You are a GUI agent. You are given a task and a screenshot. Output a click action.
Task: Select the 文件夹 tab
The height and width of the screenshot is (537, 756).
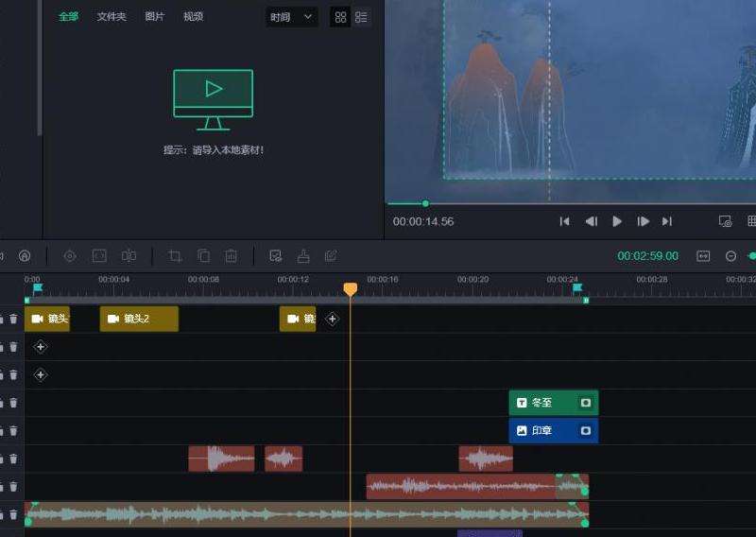click(x=112, y=17)
